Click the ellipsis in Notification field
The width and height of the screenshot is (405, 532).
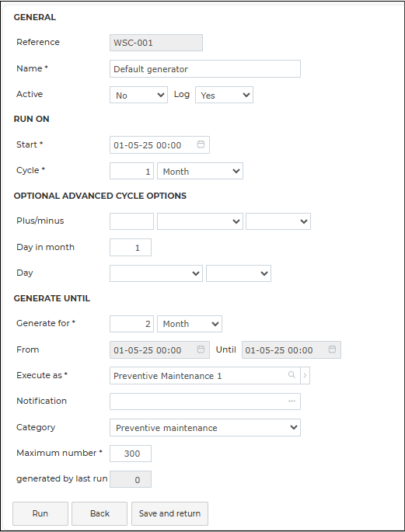(292, 402)
